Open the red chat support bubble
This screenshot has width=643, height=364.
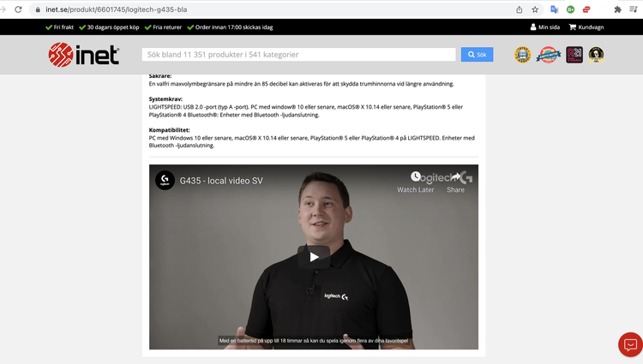coord(631,344)
